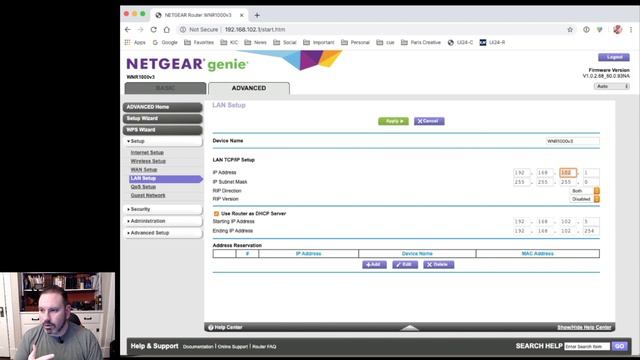Expand Help Center with center arrow
Screen dimensions: 640x360
pos(410,328)
